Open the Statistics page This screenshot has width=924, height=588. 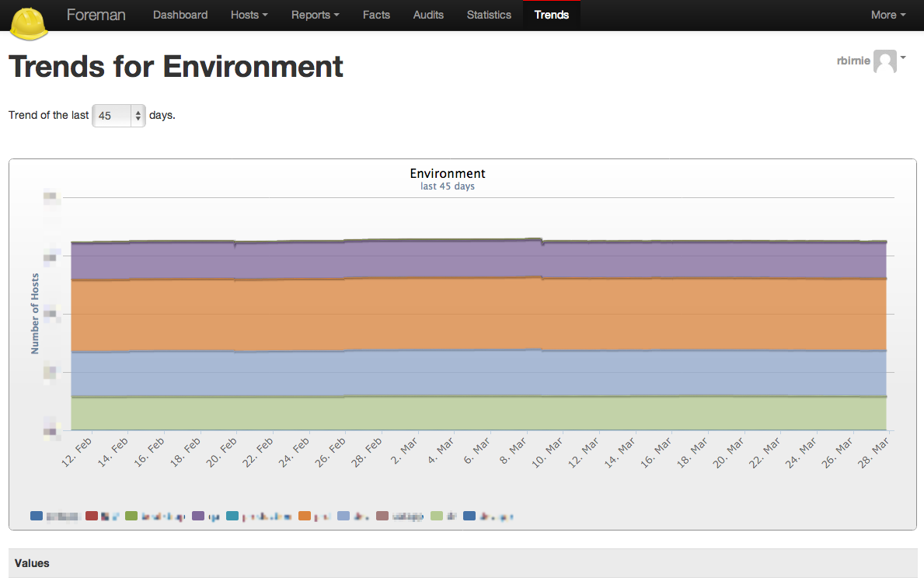[x=489, y=15]
